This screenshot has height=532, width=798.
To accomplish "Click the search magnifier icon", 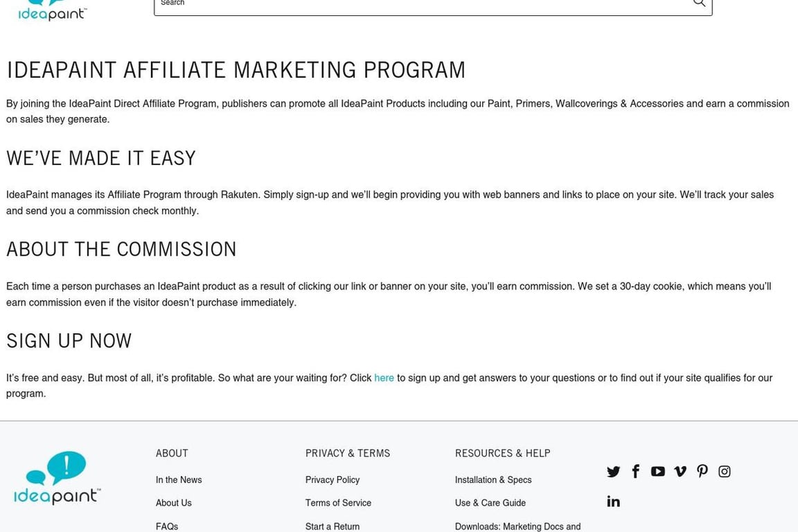I will (699, 3).
